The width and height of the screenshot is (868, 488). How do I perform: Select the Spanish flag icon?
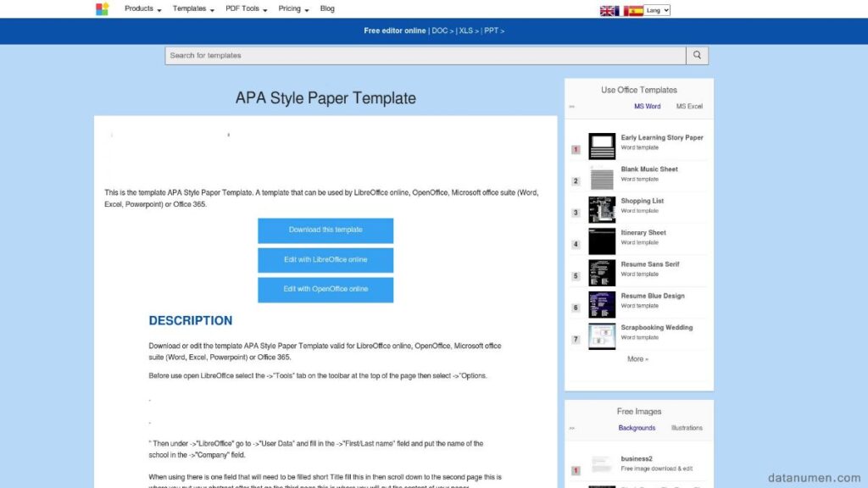pyautogui.click(x=636, y=10)
